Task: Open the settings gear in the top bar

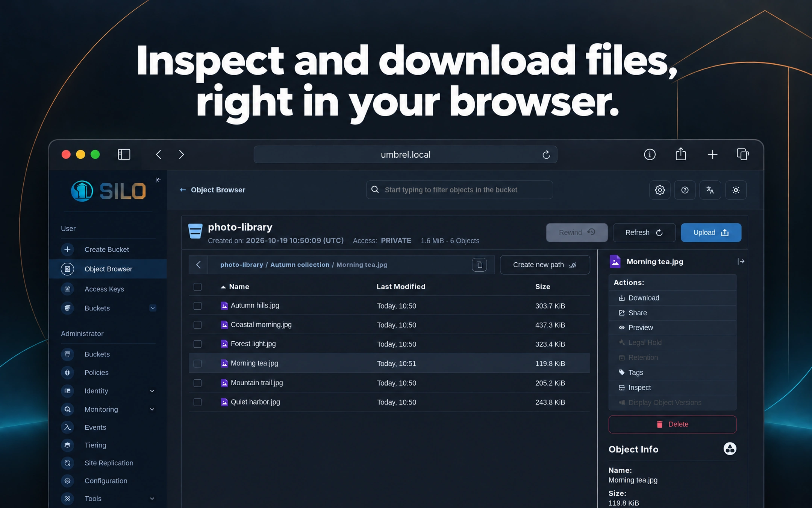Action: click(x=660, y=190)
